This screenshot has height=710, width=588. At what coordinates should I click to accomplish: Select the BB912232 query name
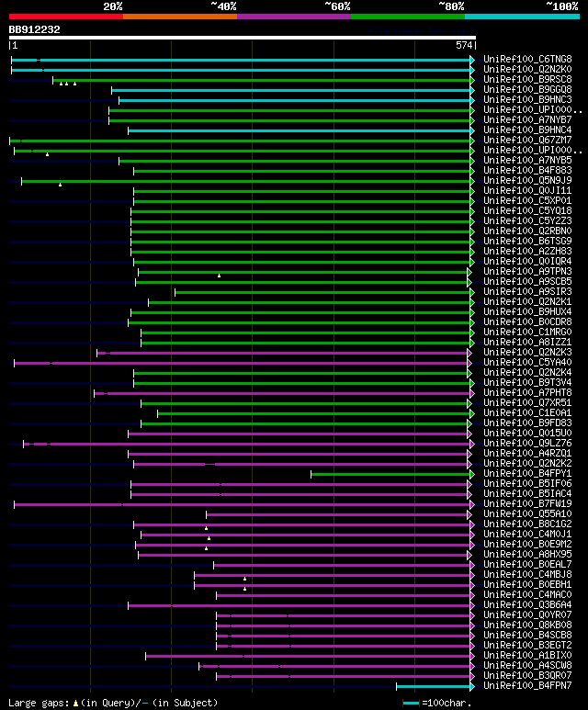(34, 30)
